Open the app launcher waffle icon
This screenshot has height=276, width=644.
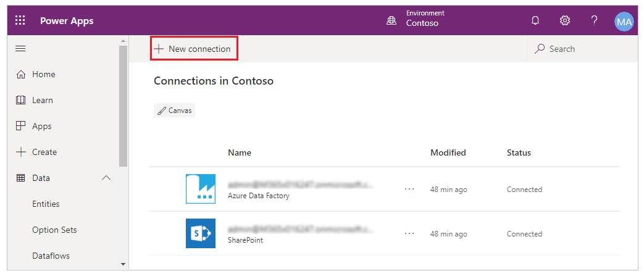click(x=20, y=21)
